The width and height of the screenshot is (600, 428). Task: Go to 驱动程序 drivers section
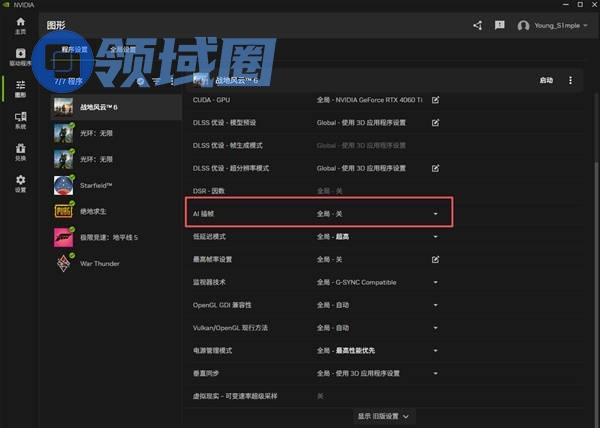click(20, 56)
